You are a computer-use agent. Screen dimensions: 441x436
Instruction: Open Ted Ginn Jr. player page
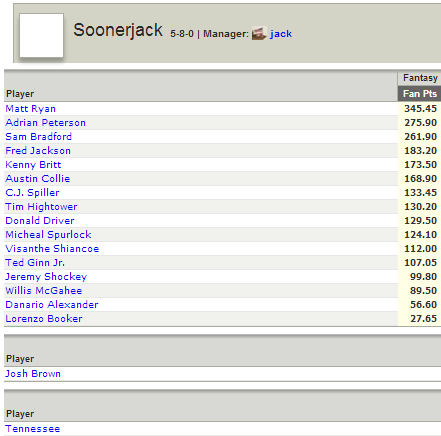[35, 263]
